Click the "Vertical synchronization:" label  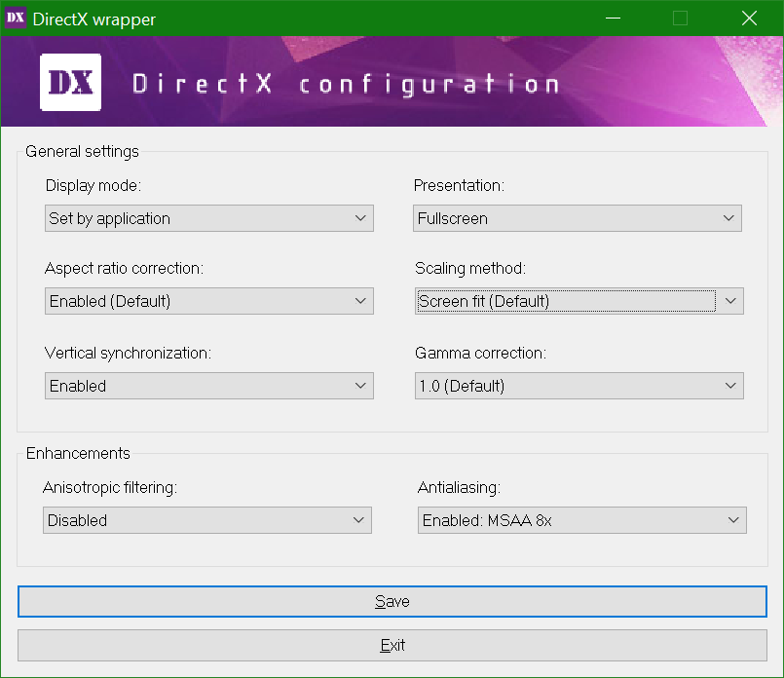click(128, 353)
